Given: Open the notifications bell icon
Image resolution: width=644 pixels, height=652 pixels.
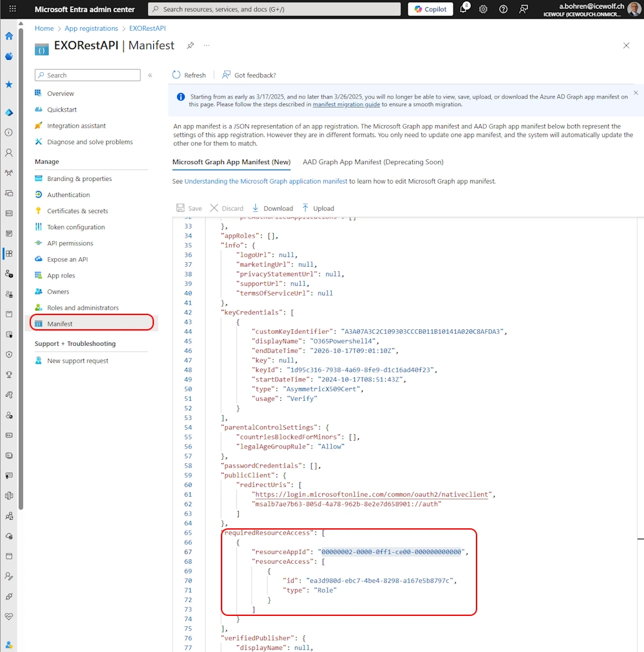Looking at the screenshot, I should pyautogui.click(x=463, y=9).
